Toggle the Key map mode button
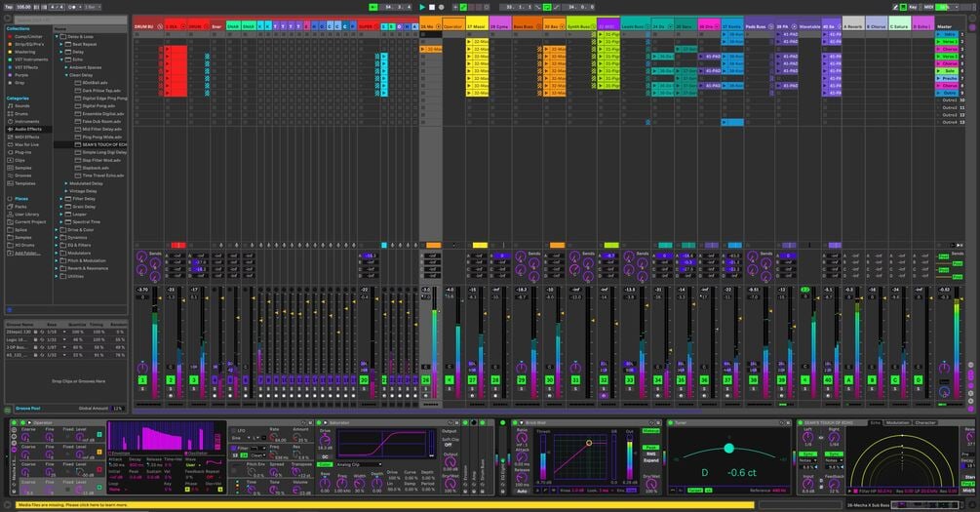Screen dimensions: 980x512 913,7
